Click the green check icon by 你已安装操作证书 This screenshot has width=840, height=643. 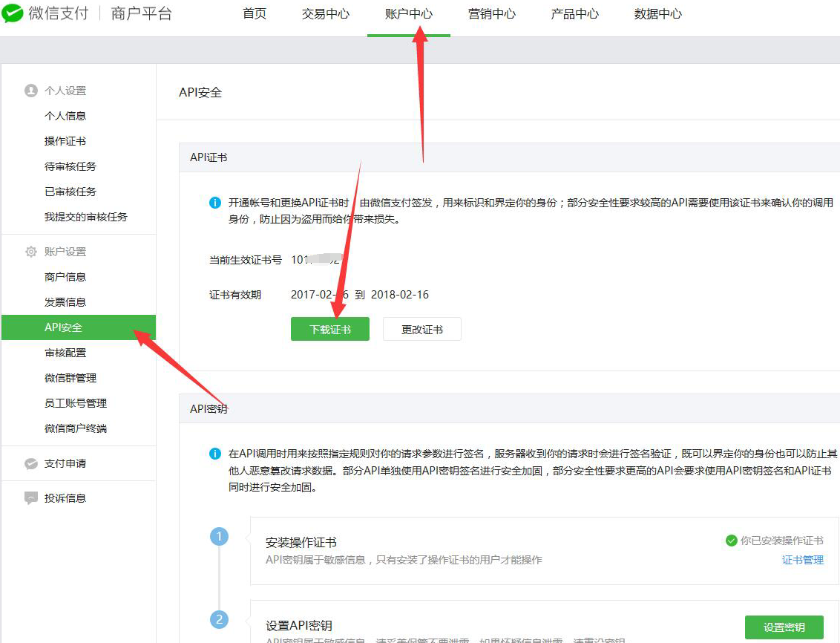tap(731, 541)
